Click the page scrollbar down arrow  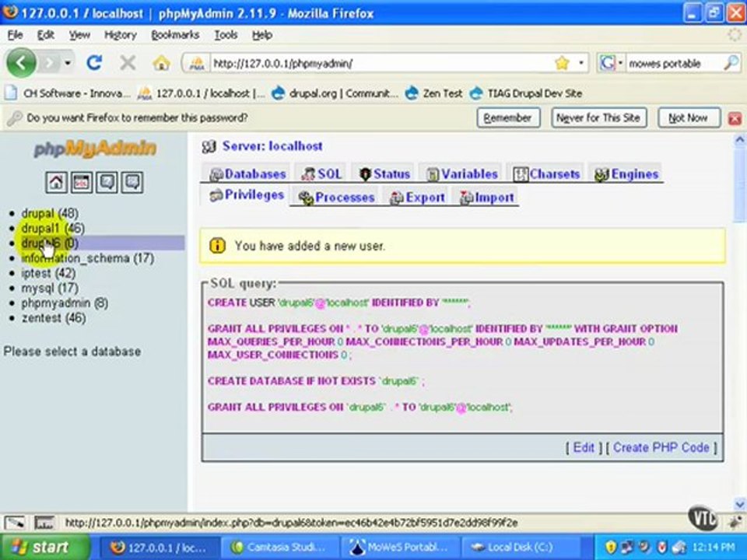(x=739, y=503)
